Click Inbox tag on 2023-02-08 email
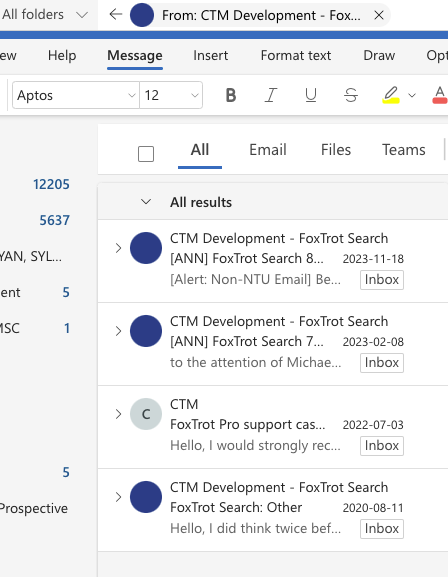448x577 pixels. click(382, 363)
